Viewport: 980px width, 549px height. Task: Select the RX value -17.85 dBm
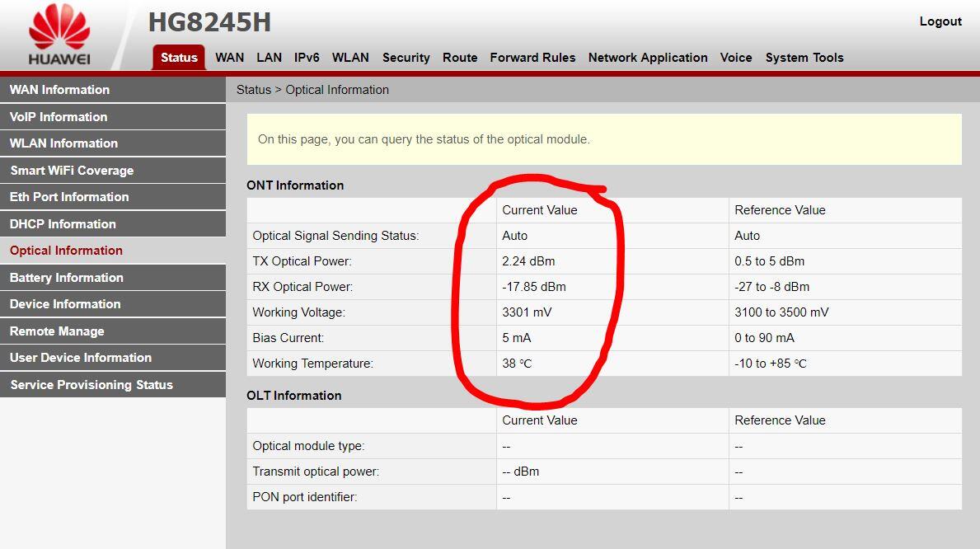pos(534,287)
